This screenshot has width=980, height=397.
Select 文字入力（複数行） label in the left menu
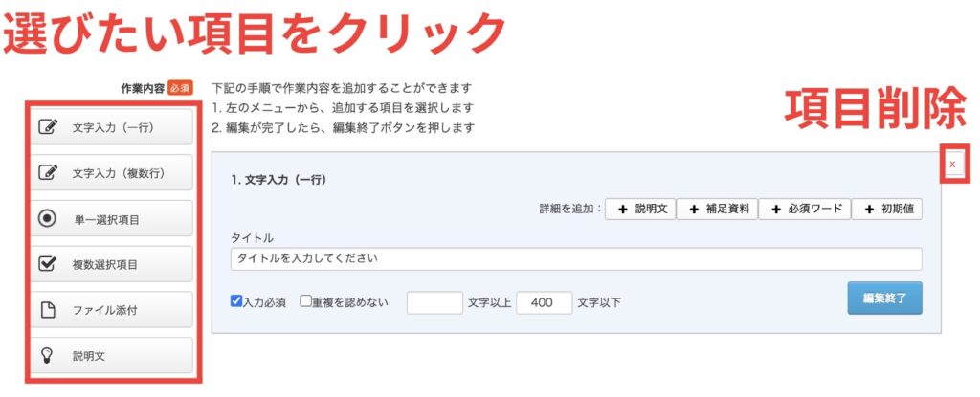click(120, 173)
